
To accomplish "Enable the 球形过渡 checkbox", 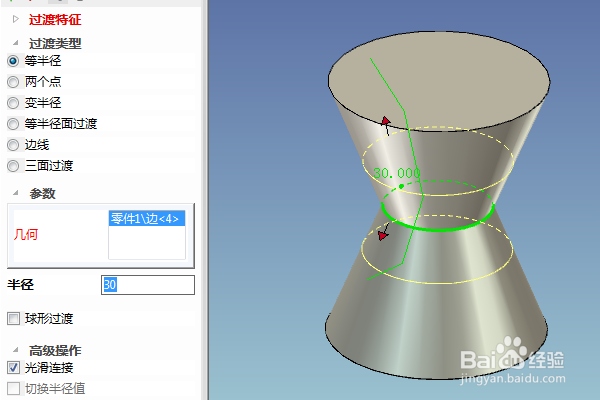I will 13,318.
